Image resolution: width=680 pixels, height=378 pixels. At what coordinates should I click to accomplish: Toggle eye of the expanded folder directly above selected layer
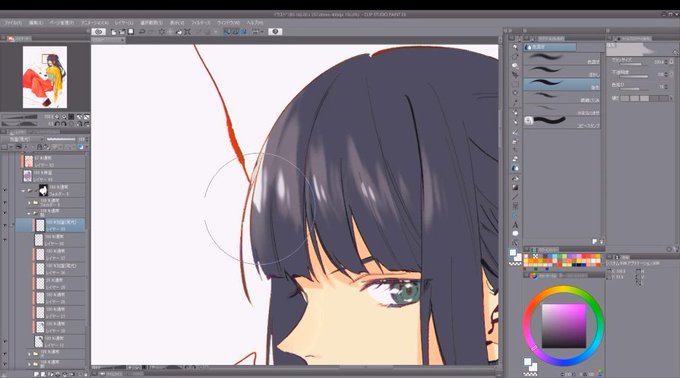pyautogui.click(x=5, y=213)
